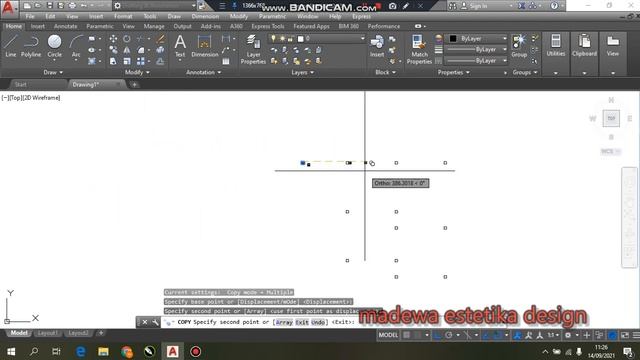Toggle layer lock icon in layer dropdown
This screenshot has height=360, width=640.
tap(291, 39)
